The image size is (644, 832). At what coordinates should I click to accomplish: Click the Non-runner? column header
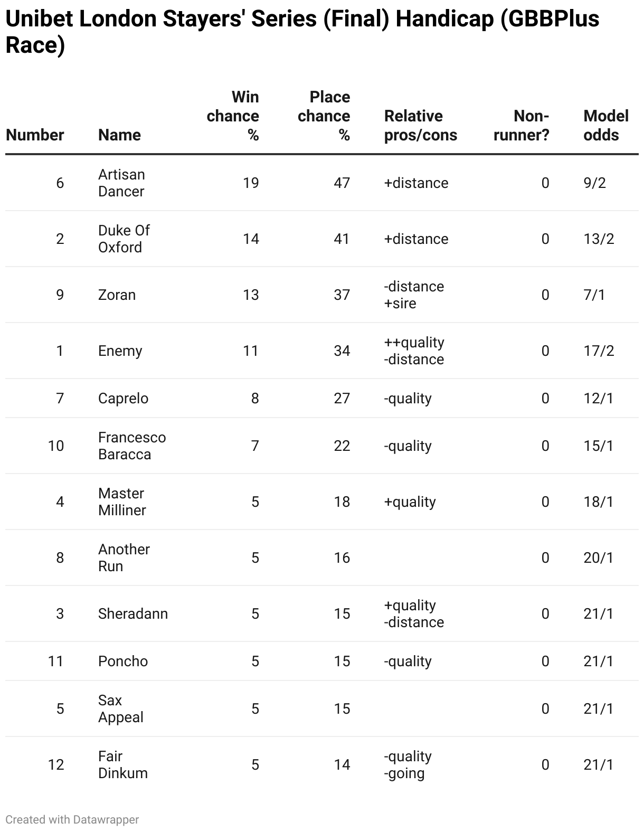click(x=521, y=126)
